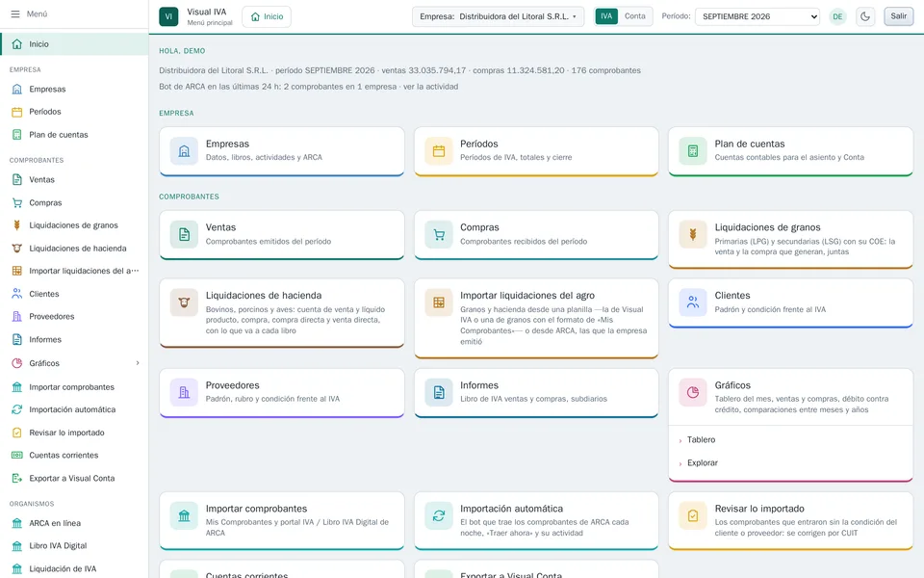This screenshot has height=578, width=924.
Task: Click the Gráficos pie chart icon in sidebar
Action: (x=17, y=363)
